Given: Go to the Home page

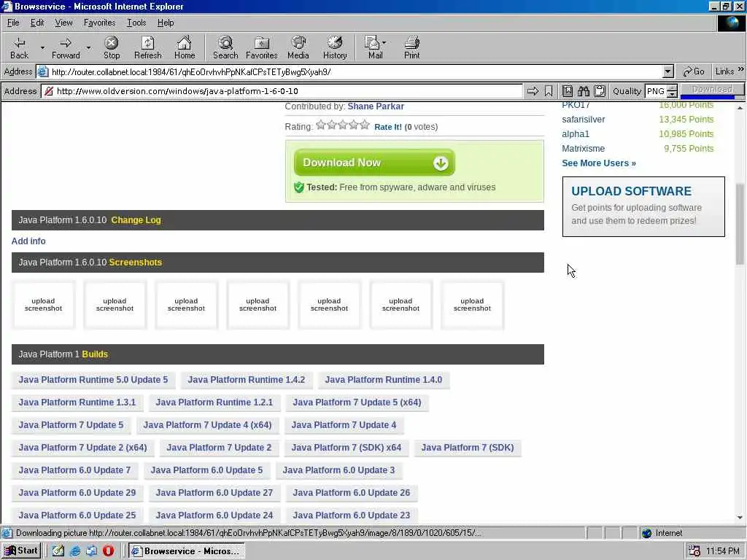Looking at the screenshot, I should [x=185, y=47].
